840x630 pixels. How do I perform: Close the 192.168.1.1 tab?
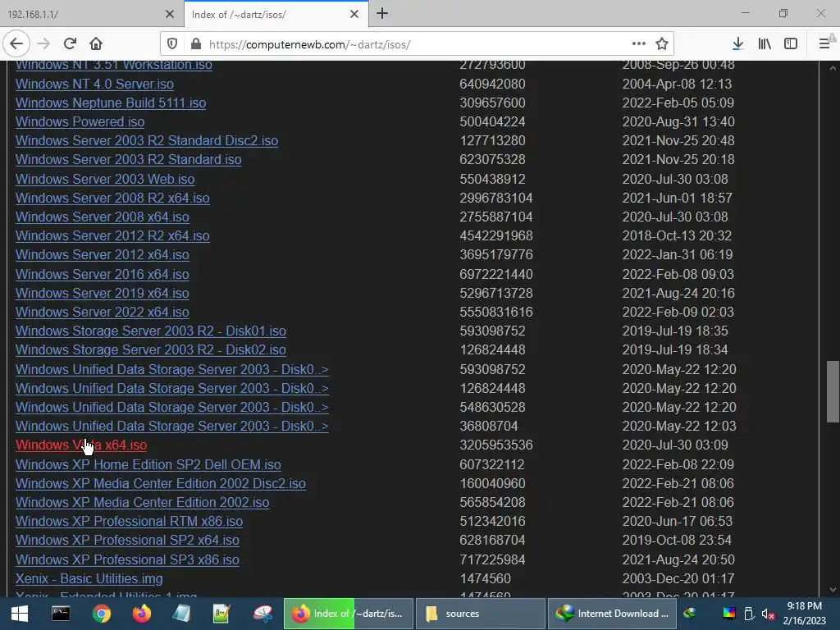coord(170,14)
